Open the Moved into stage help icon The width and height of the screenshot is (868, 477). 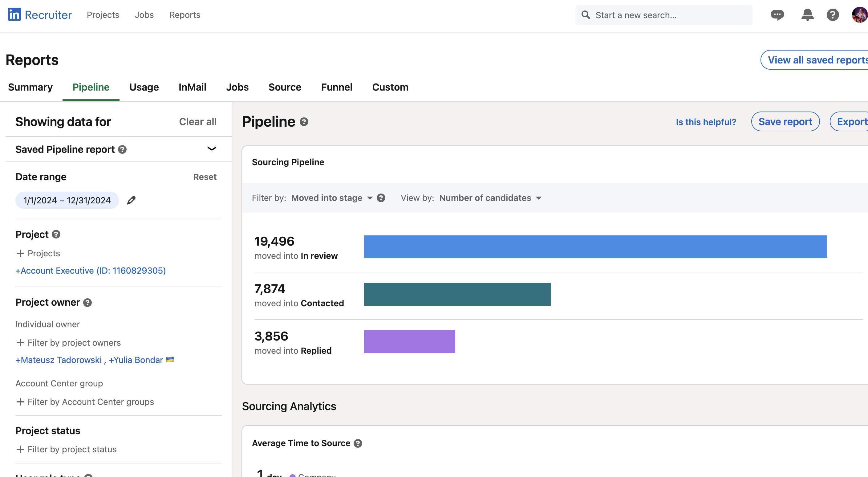381,198
